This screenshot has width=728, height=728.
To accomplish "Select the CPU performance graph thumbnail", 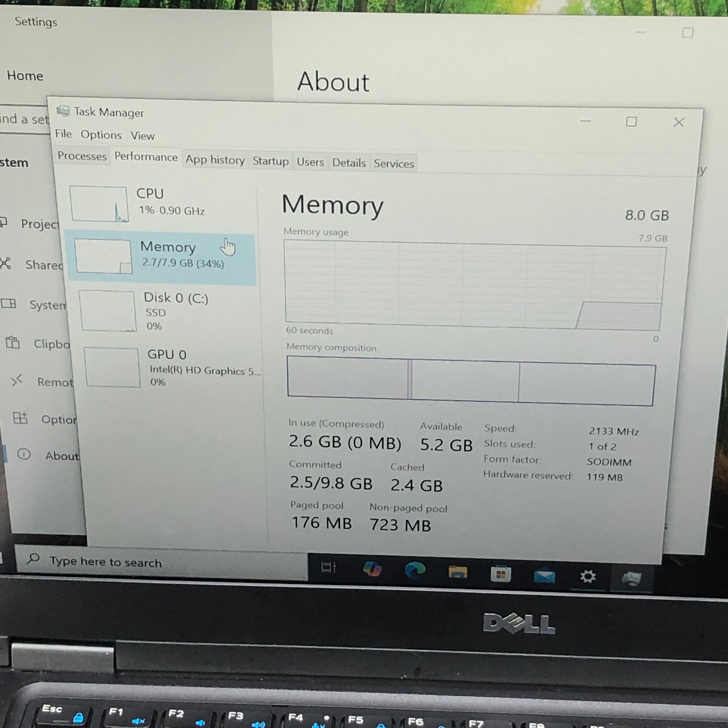I will point(99,204).
